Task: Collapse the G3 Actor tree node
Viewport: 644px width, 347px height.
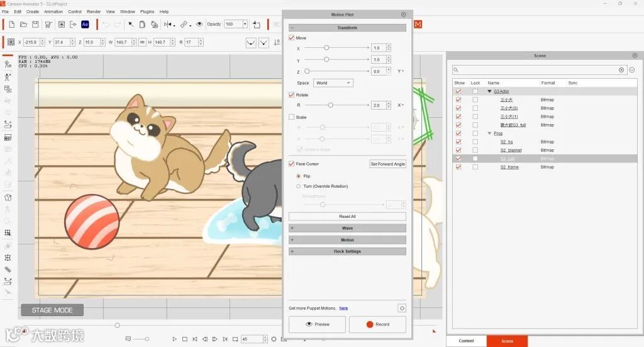Action: tap(489, 91)
